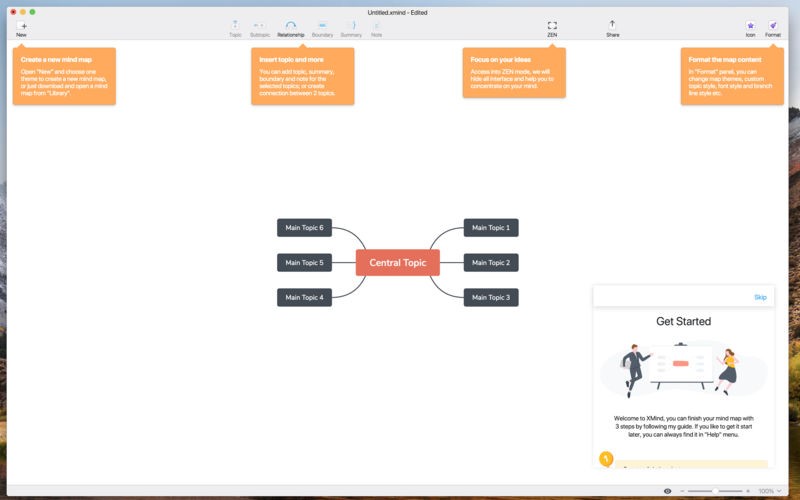Viewport: 800px width, 500px height.
Task: Select Main Topic 2 node
Action: point(491,263)
